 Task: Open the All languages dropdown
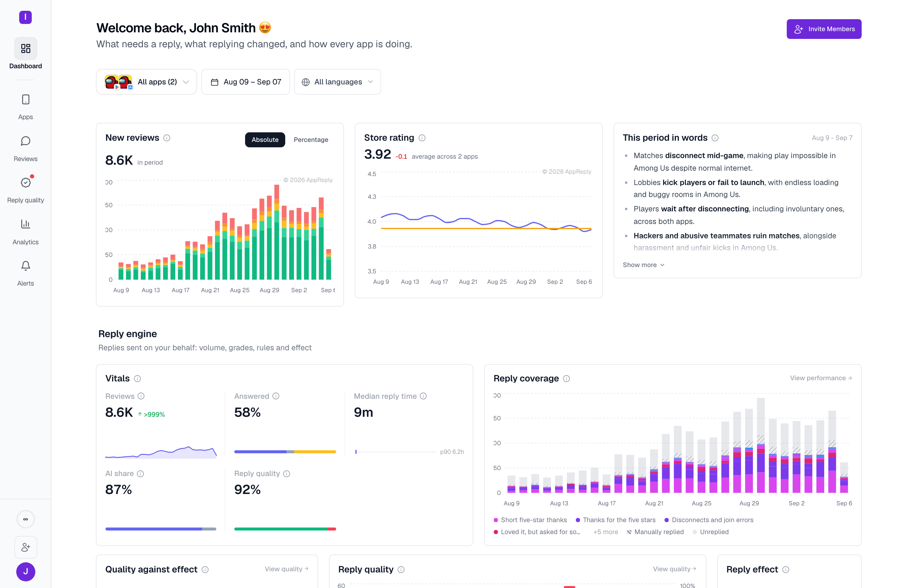[338, 82]
